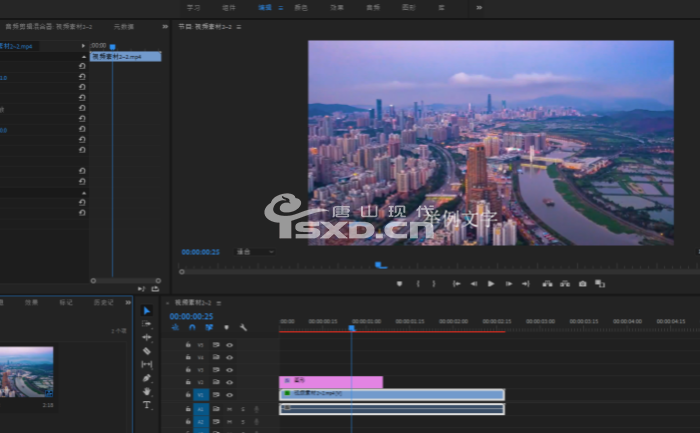The height and width of the screenshot is (433, 700).
Task: Open the 适合 zoom level dropdown
Action: [254, 252]
